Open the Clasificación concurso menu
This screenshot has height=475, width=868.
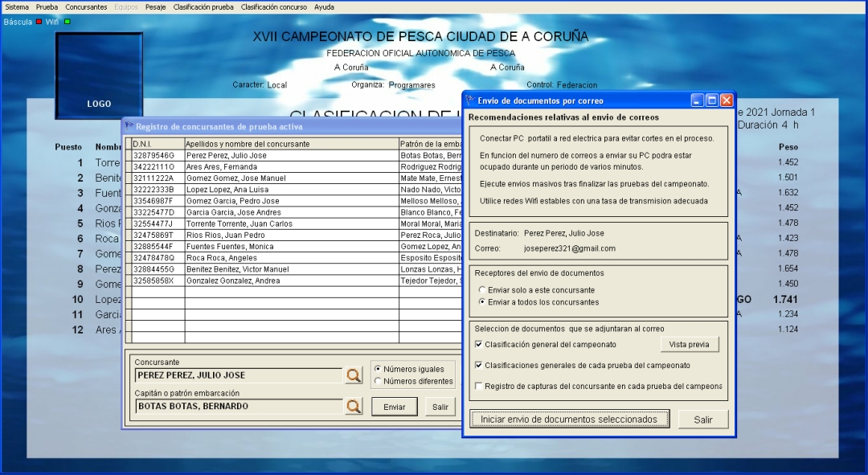pyautogui.click(x=273, y=6)
